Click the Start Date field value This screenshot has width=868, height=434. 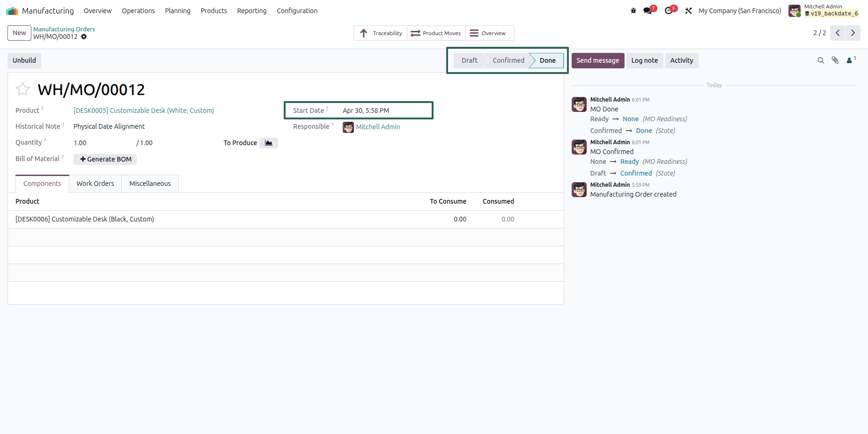[366, 110]
